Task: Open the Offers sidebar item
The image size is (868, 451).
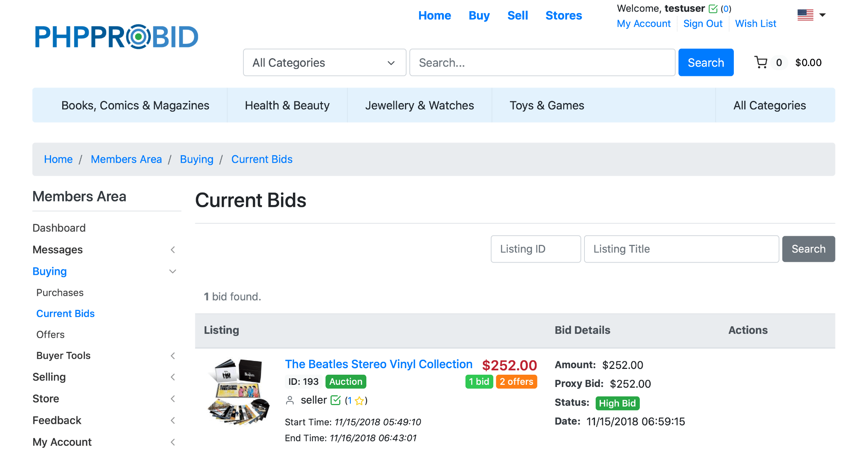Action: (51, 335)
